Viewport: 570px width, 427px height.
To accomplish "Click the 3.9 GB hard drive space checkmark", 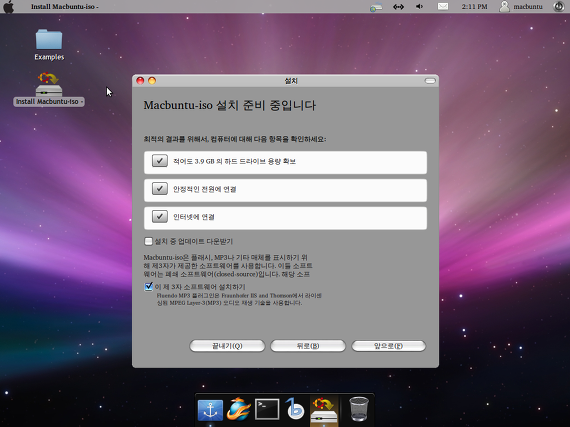I will [x=160, y=161].
